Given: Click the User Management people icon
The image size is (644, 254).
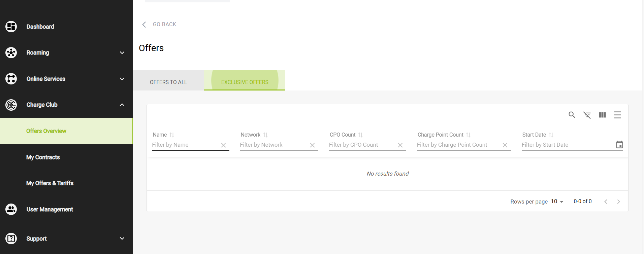Looking at the screenshot, I should (x=11, y=209).
